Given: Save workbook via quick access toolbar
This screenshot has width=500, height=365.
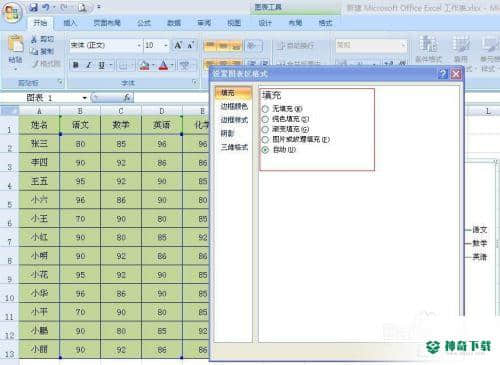Looking at the screenshot, I should click(33, 7).
